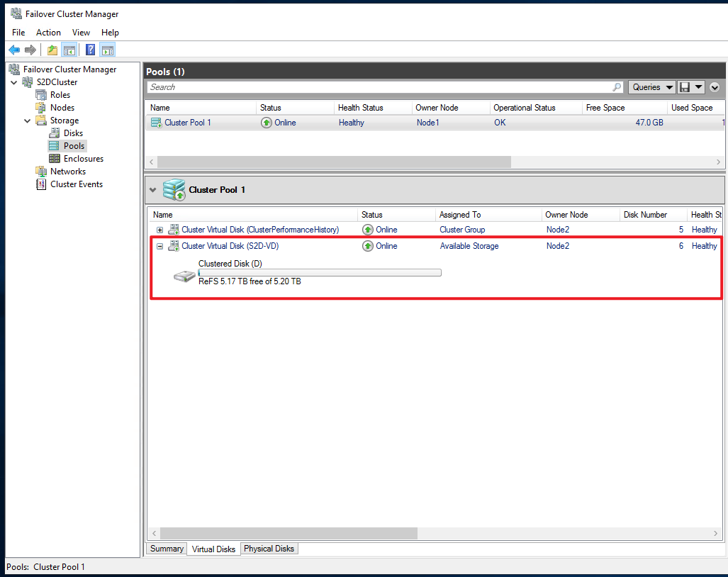
Task: Click the Disks icon under Storage
Action: (55, 133)
